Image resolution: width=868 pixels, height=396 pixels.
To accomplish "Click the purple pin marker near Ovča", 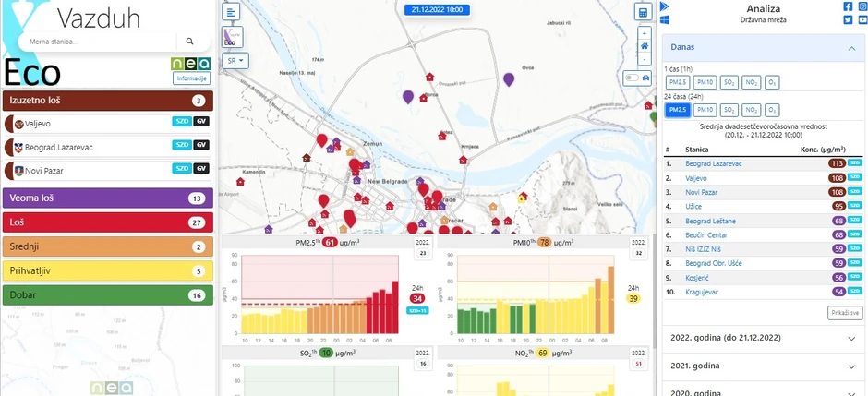I will (509, 79).
